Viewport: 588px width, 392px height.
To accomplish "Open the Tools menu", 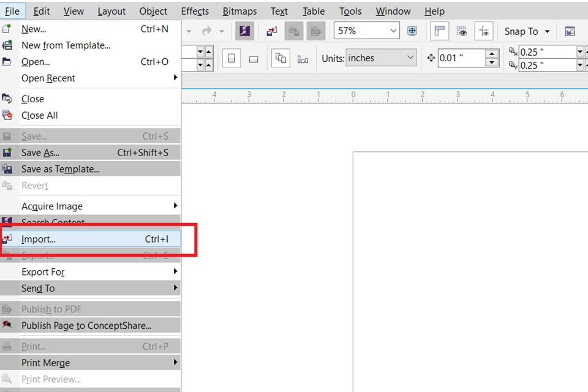I will [350, 11].
